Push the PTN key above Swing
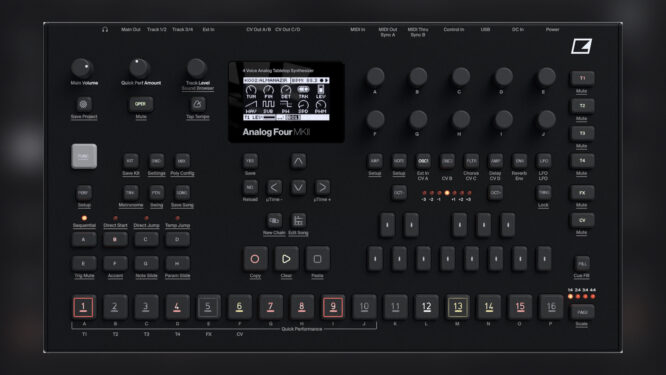 click(x=156, y=193)
